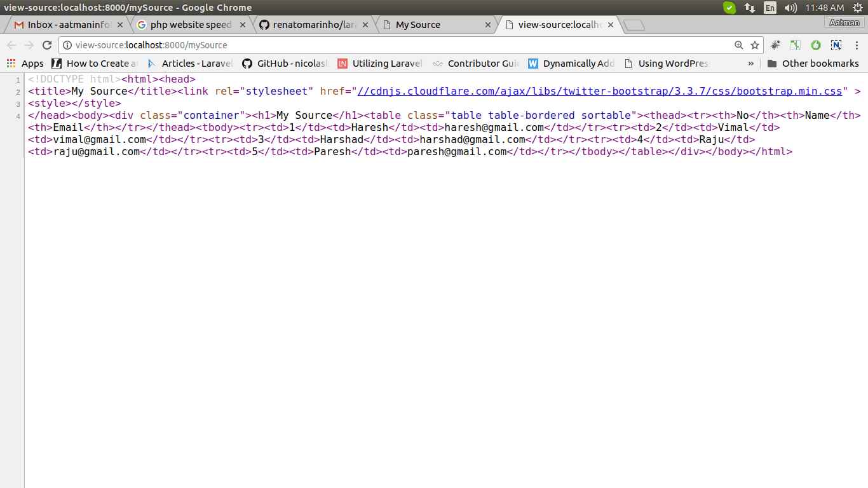
Task: Click the bug extension icon
Action: pyautogui.click(x=775, y=45)
